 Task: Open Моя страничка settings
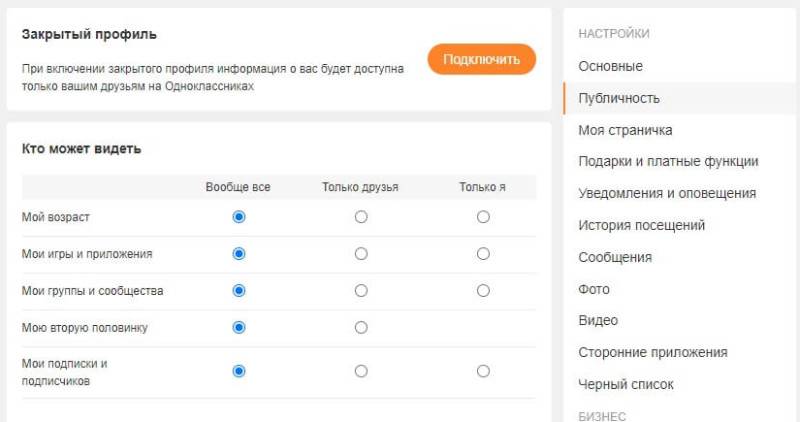click(x=625, y=130)
